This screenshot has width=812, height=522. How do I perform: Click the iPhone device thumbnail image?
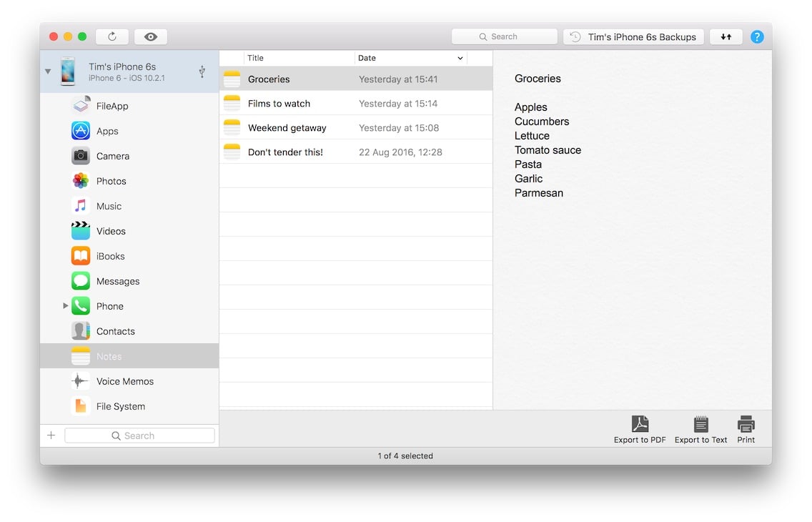(x=68, y=72)
